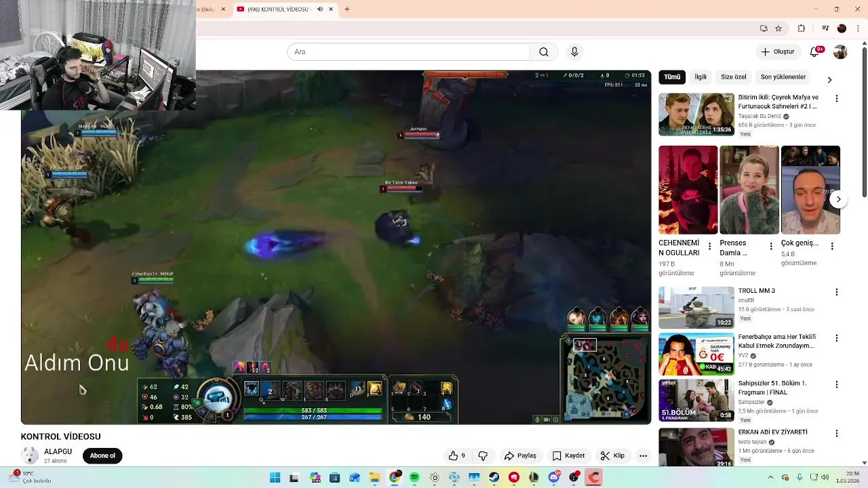Mute tab via speaker icon on tab
The image size is (868, 488).
pos(320,9)
